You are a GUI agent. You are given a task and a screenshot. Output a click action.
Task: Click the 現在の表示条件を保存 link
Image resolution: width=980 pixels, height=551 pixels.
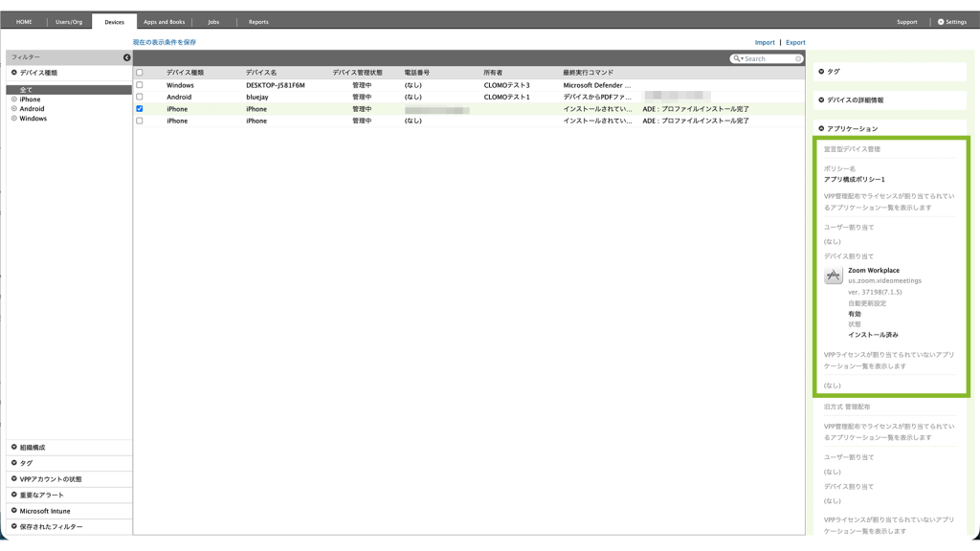(165, 42)
